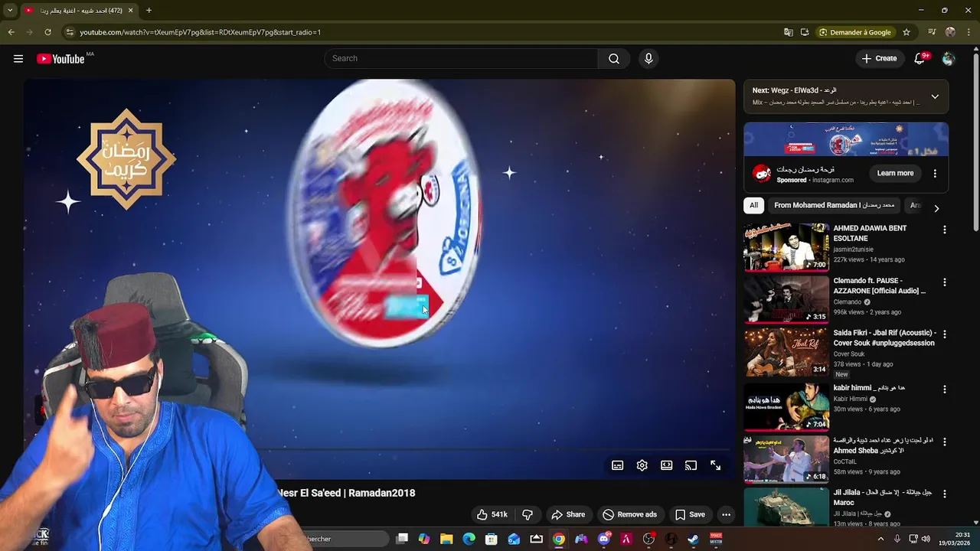Open the Chrome profile avatar
Image resolution: width=980 pixels, height=551 pixels.
pyautogui.click(x=950, y=32)
